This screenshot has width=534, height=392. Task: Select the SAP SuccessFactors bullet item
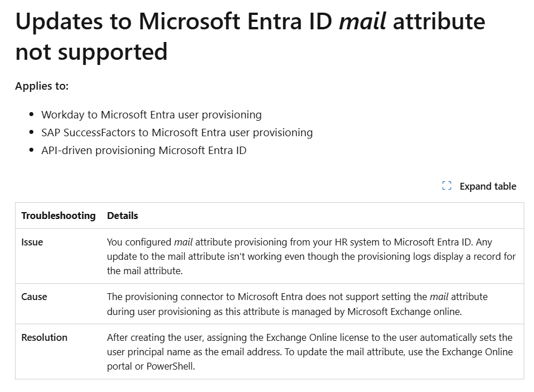tap(176, 132)
